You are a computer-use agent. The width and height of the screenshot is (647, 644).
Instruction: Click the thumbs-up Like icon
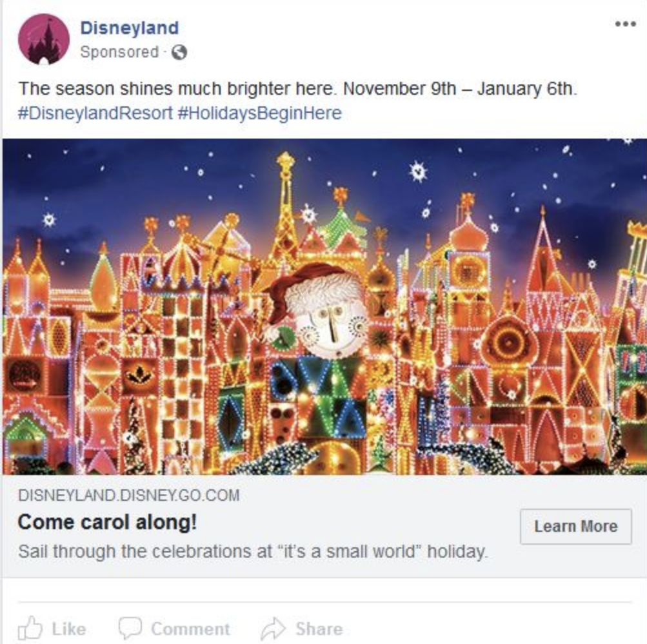[x=30, y=629]
